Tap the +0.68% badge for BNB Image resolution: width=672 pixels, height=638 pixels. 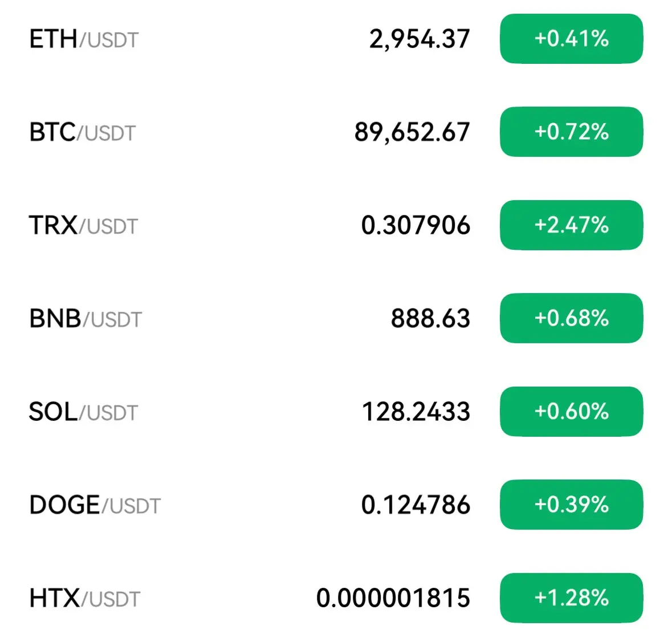point(571,318)
